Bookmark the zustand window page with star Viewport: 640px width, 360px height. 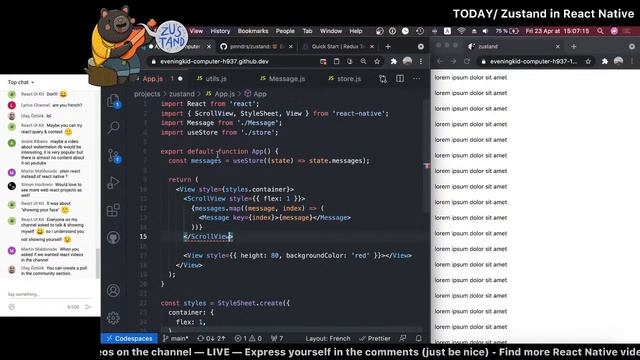pos(588,61)
